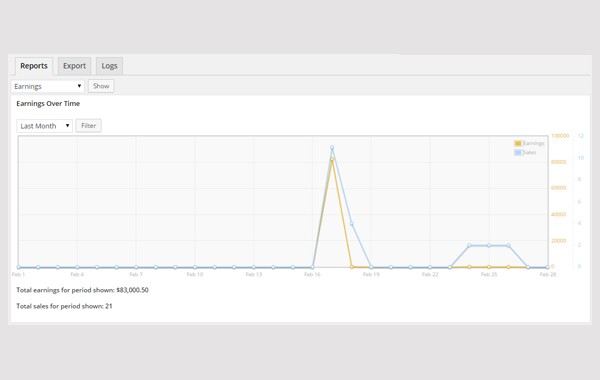The height and width of the screenshot is (380, 600).
Task: Click the Show button
Action: coord(101,86)
